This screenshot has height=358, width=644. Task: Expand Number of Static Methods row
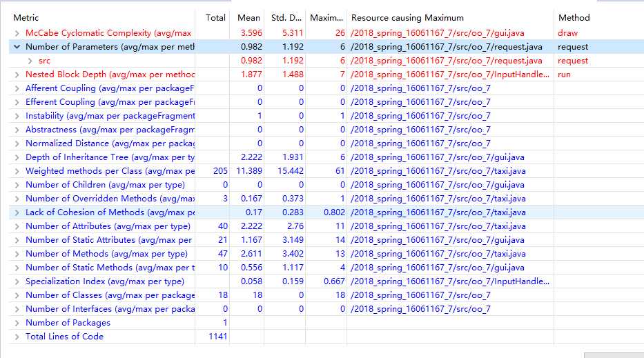coord(17,268)
